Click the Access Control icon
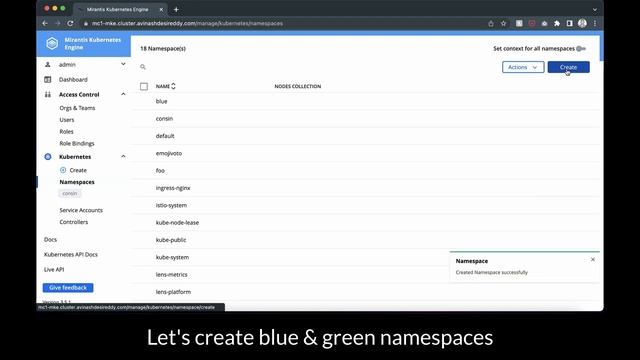Viewport: 640px width, 360px height. pos(48,95)
